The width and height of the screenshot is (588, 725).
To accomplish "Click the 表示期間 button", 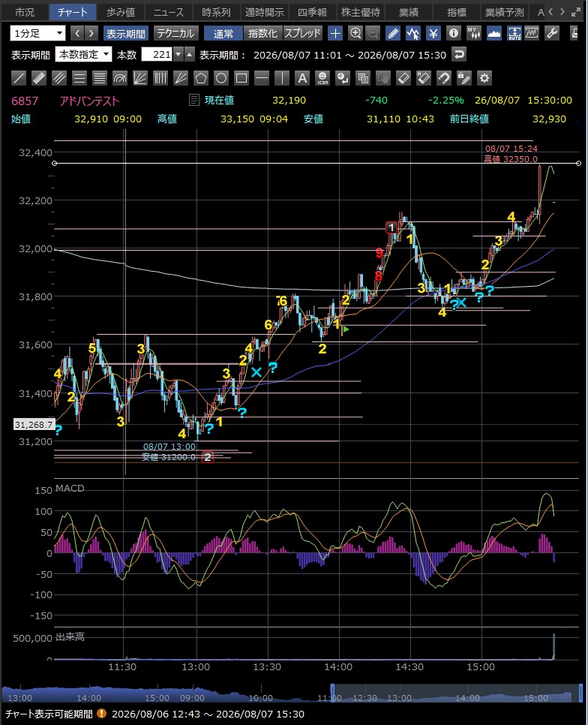I will click(x=126, y=33).
